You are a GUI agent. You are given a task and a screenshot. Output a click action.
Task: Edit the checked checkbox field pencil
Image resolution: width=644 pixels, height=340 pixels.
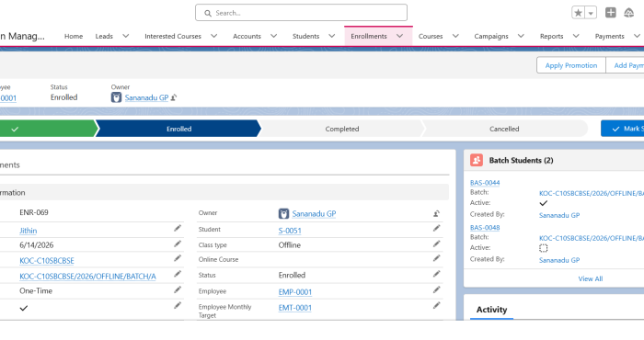point(178,306)
